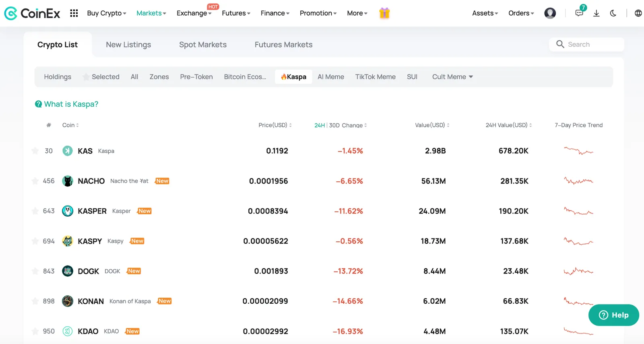Open the language globe icon
644x344 pixels.
pos(638,13)
